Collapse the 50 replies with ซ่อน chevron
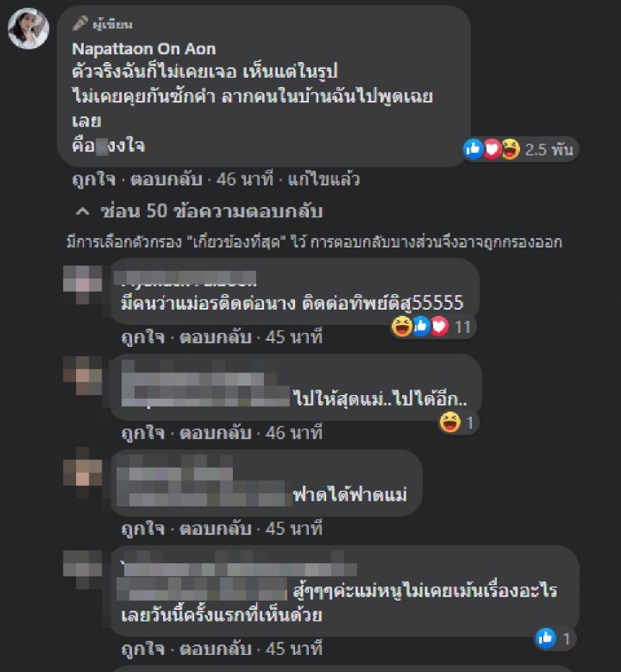Screen dimensions: 621x672 (x=199, y=211)
